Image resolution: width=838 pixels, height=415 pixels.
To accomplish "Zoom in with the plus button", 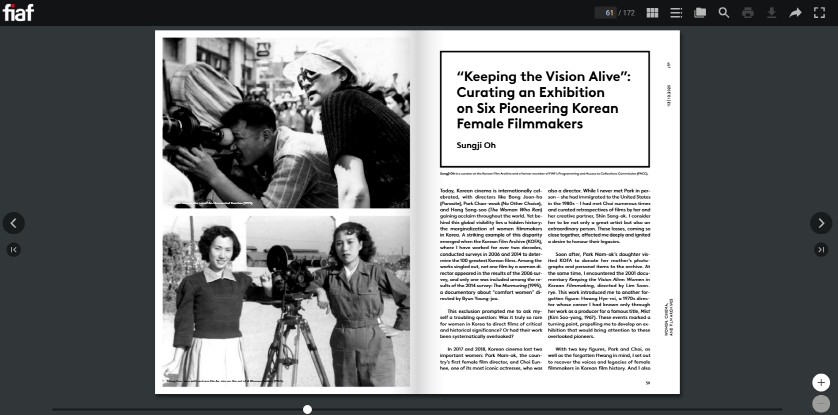I will point(821,382).
